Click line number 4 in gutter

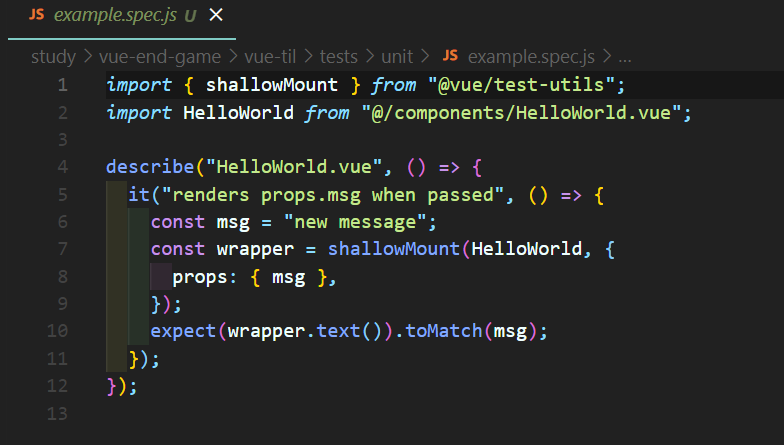click(62, 166)
